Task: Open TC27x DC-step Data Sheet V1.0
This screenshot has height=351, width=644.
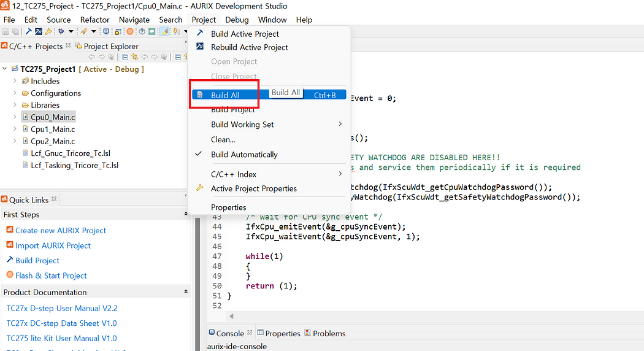Action: (61, 323)
